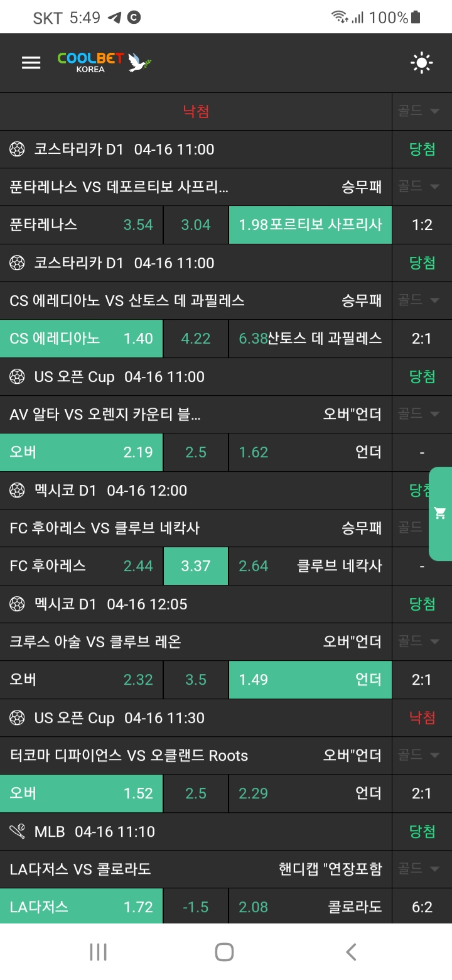
Task: Tap the Coolbet Korea logo
Action: (105, 62)
